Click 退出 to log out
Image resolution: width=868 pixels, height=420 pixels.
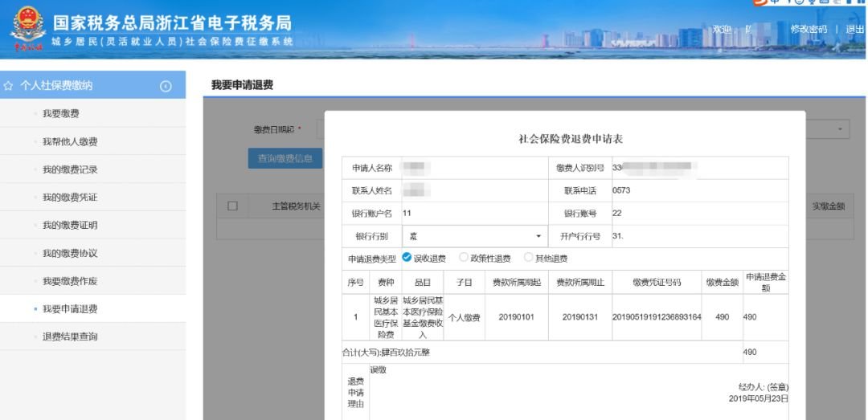[854, 29]
